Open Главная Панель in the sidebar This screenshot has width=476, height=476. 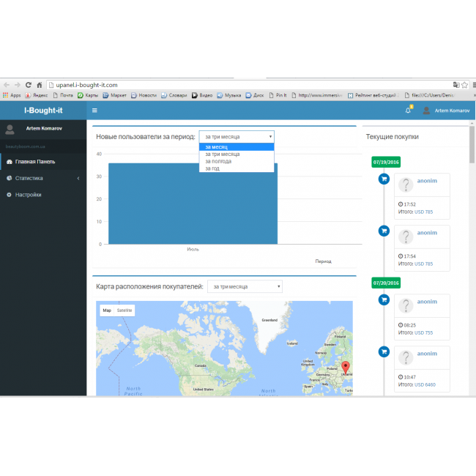tap(35, 161)
